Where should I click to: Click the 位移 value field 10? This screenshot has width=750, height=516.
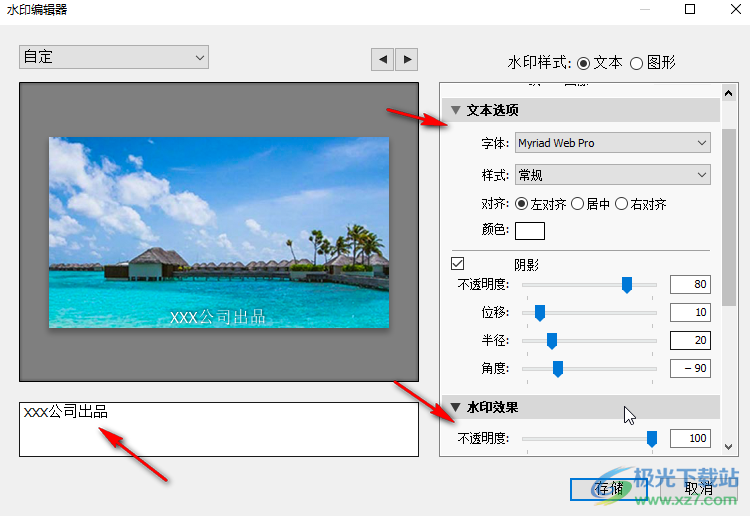point(690,312)
